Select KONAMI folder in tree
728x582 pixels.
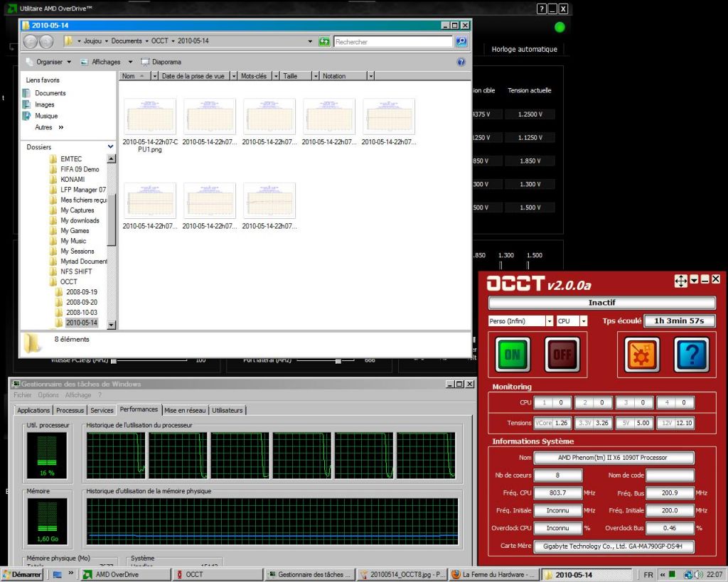[73, 179]
